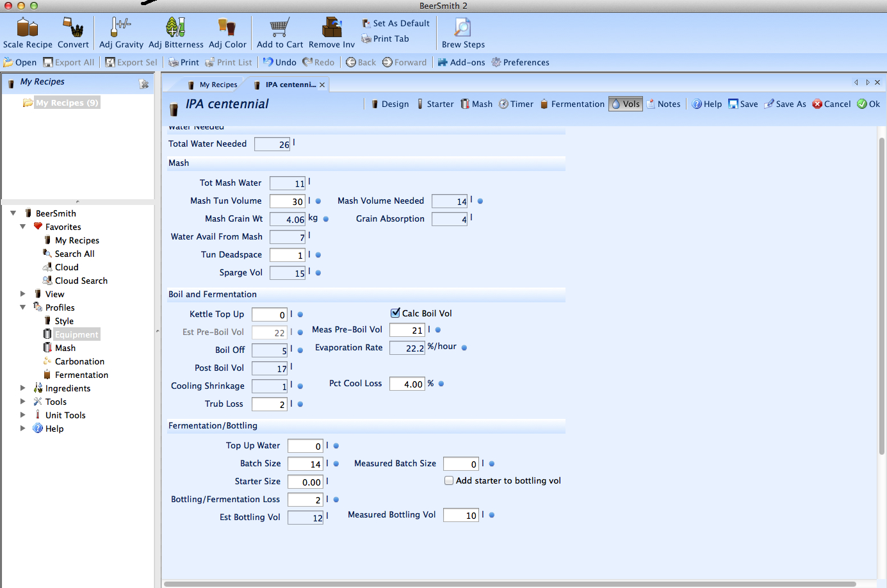
Task: Click Save As button
Action: [x=785, y=104]
